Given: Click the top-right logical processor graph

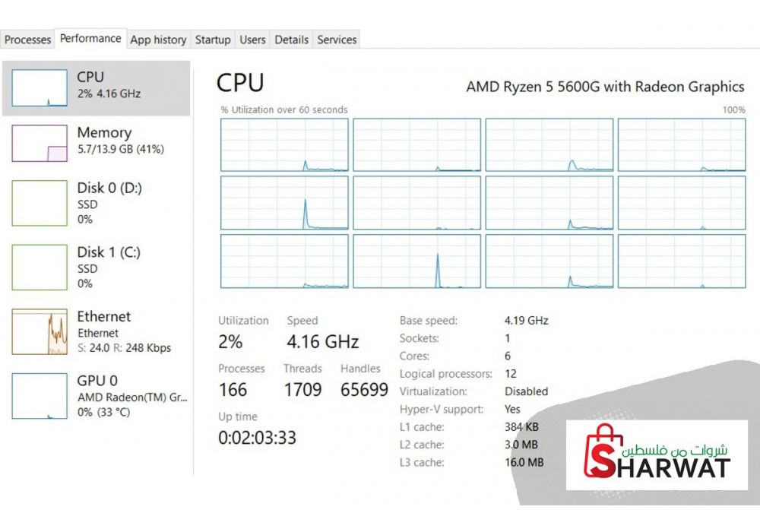Looking at the screenshot, I should [682, 145].
